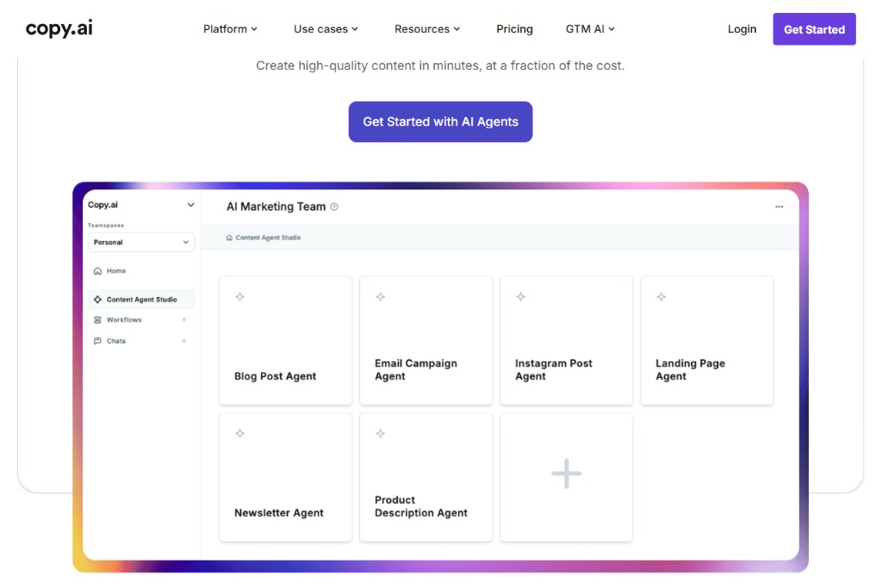Click the Content Agent Studio sidebar icon
882x588 pixels.
click(97, 300)
